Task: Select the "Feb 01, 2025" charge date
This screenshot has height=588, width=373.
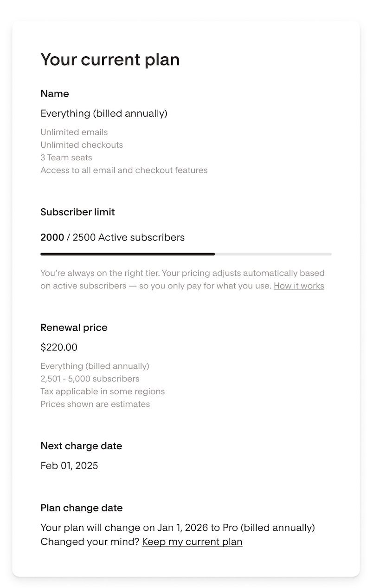Action: [69, 465]
